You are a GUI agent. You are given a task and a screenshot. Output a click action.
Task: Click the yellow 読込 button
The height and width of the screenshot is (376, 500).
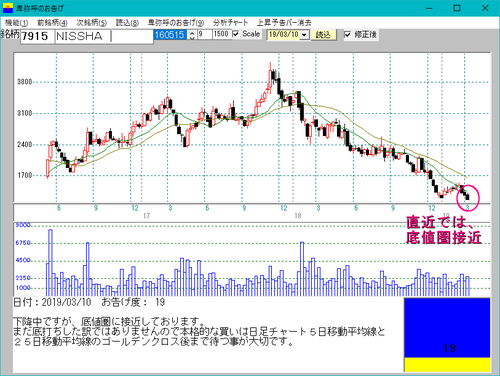tap(323, 35)
